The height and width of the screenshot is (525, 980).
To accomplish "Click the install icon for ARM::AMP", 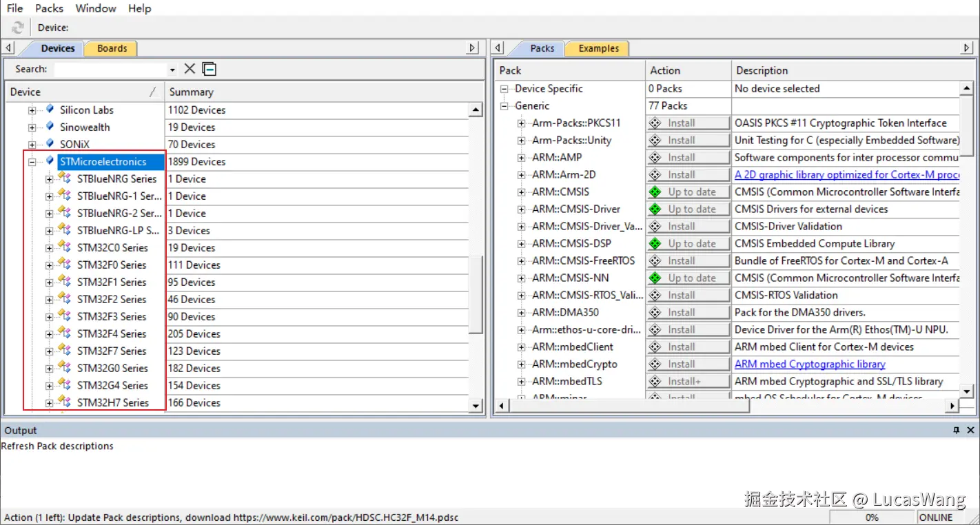I will click(x=655, y=158).
